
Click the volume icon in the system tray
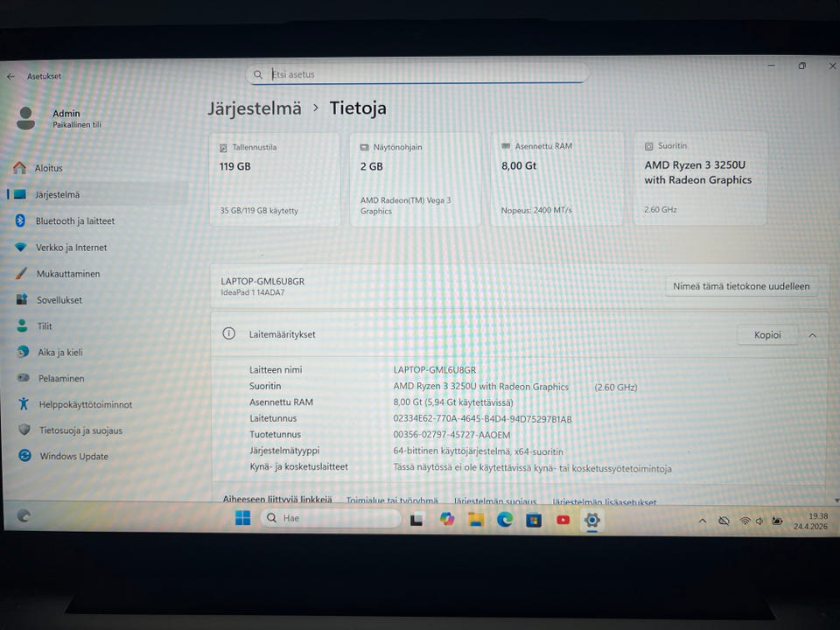tap(759, 521)
